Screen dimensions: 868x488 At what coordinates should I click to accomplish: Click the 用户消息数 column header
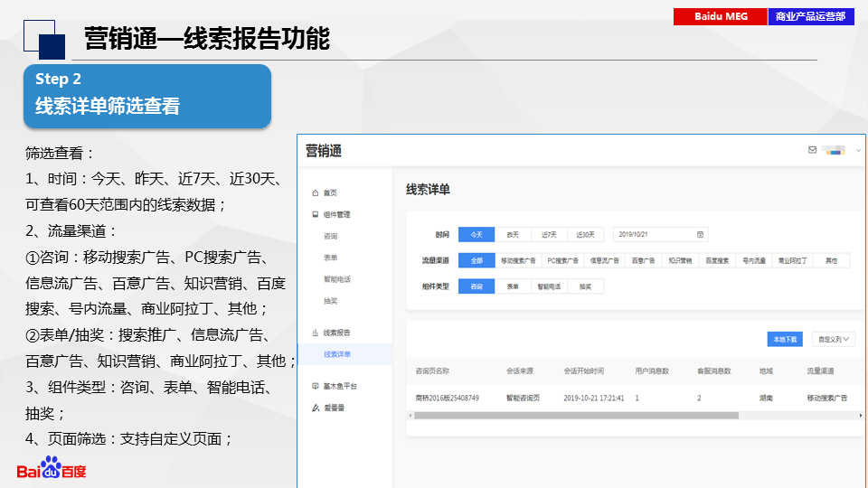click(x=652, y=371)
